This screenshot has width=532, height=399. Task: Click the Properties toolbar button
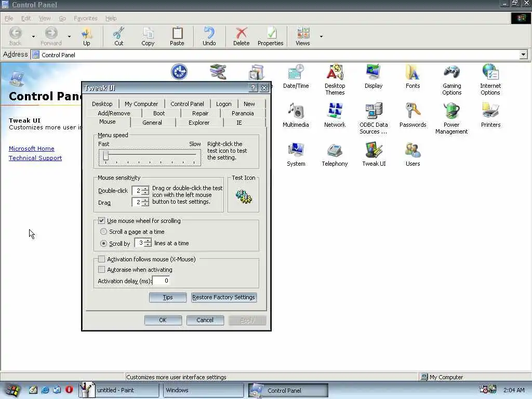click(270, 36)
